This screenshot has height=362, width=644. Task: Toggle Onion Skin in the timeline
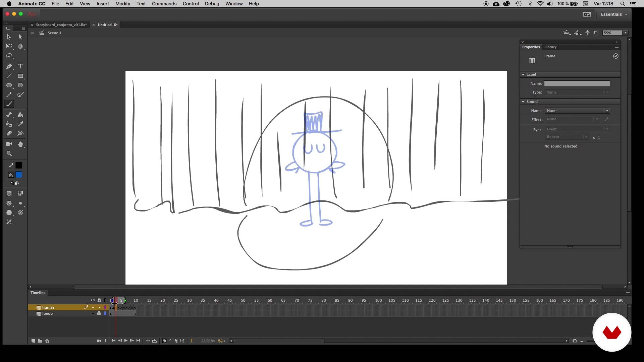point(164,341)
